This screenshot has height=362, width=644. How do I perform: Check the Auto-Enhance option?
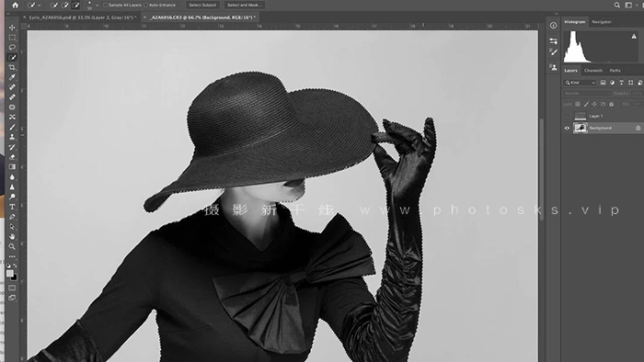coord(145,5)
